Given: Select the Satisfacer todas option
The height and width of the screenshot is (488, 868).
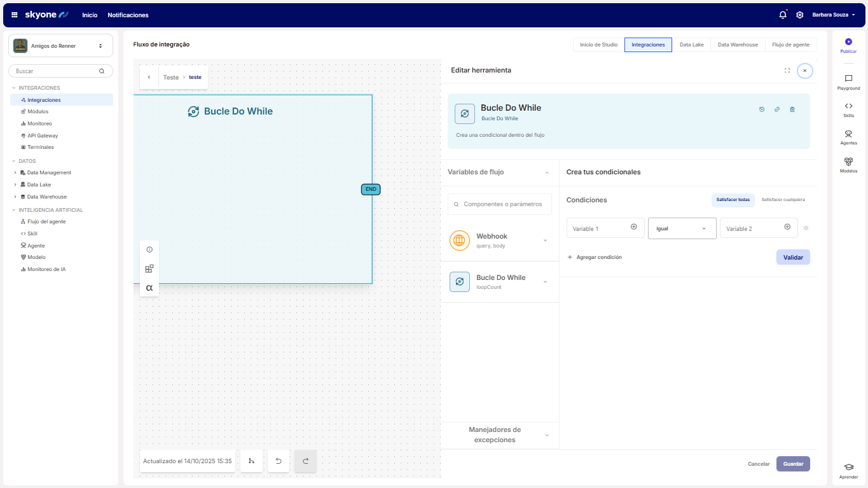Looking at the screenshot, I should click(733, 200).
